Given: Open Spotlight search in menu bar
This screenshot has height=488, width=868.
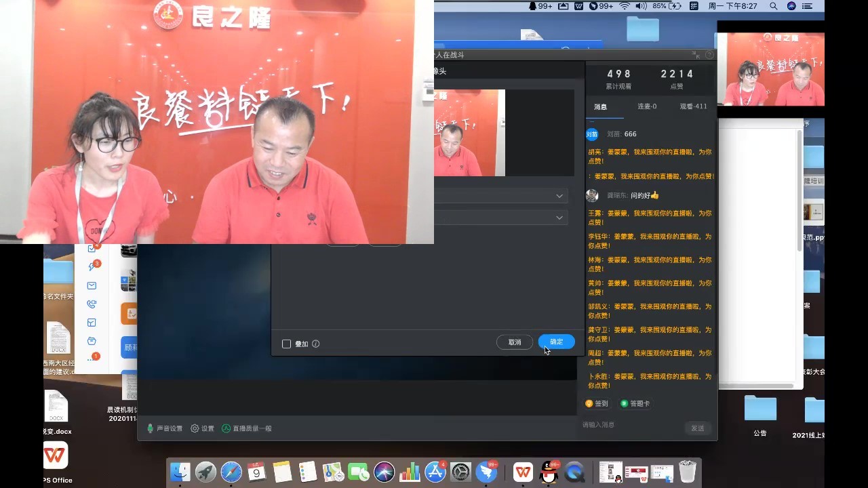Looking at the screenshot, I should [774, 6].
